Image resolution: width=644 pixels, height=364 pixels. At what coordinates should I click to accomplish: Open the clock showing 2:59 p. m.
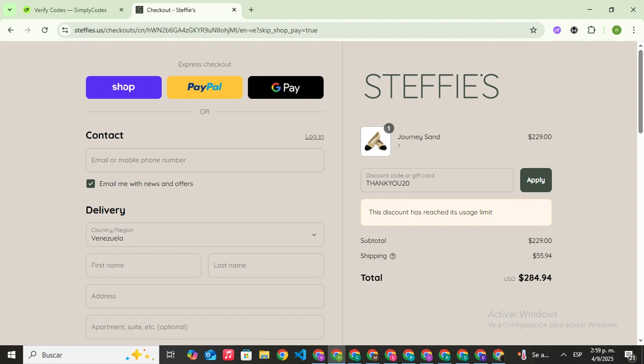click(x=603, y=355)
